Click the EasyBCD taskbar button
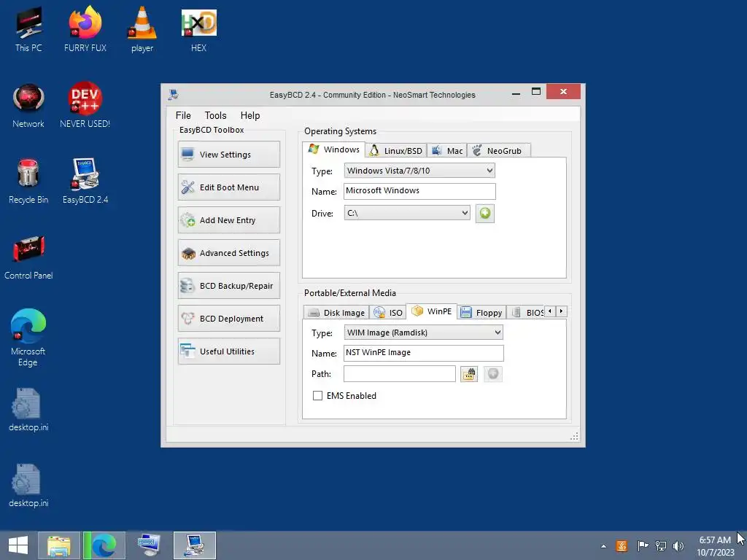747x560 pixels. coord(194,545)
